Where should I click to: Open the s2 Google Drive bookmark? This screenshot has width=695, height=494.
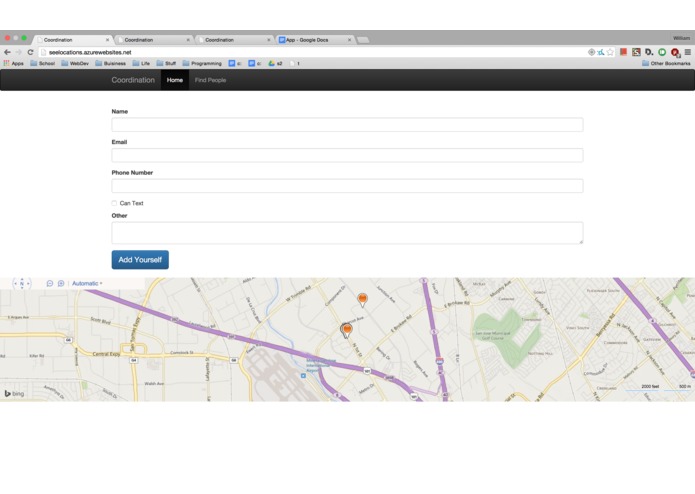pyautogui.click(x=275, y=63)
